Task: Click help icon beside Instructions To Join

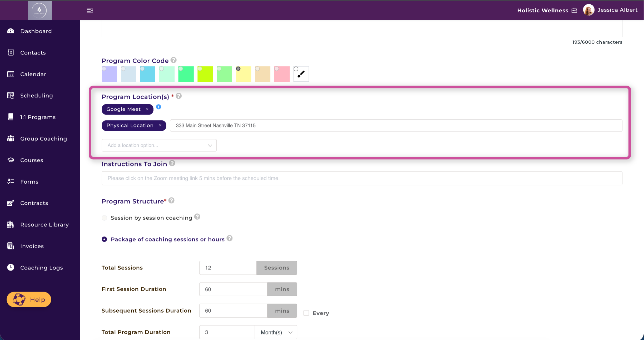Action: tap(172, 163)
